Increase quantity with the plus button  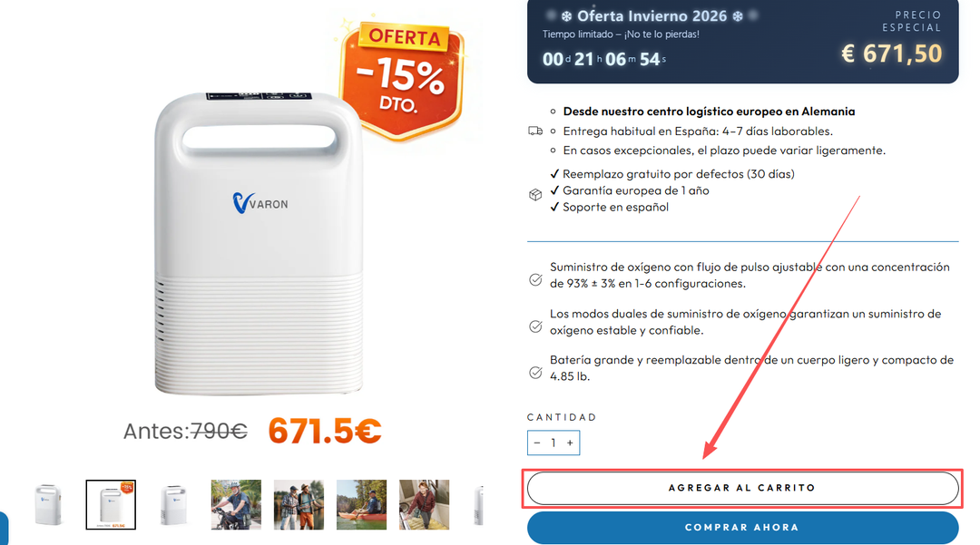[570, 443]
